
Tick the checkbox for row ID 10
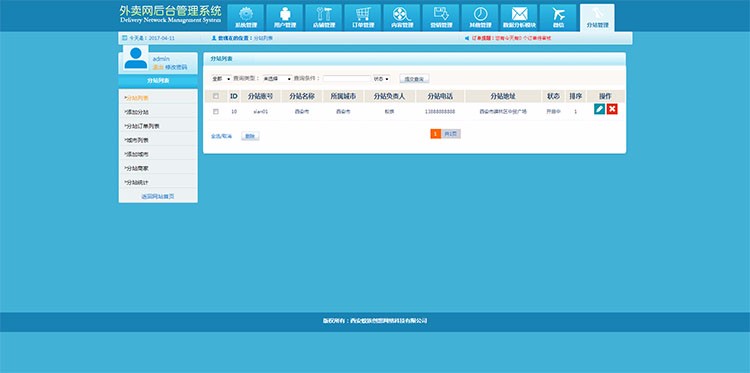click(x=216, y=111)
